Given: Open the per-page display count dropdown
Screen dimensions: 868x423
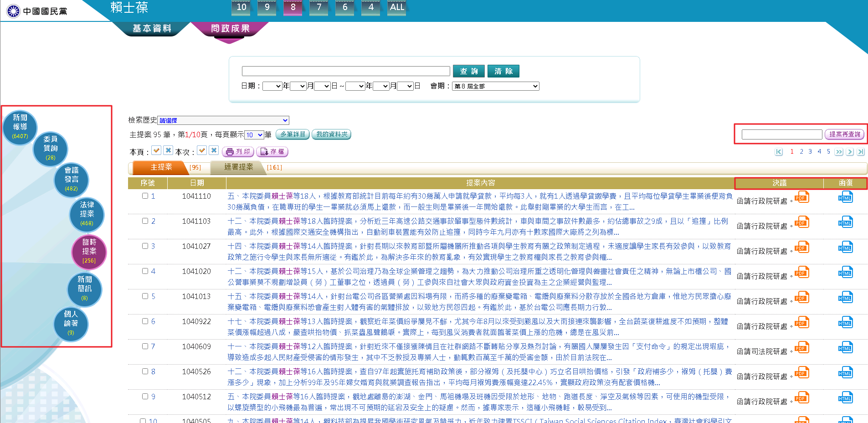Looking at the screenshot, I should (254, 135).
